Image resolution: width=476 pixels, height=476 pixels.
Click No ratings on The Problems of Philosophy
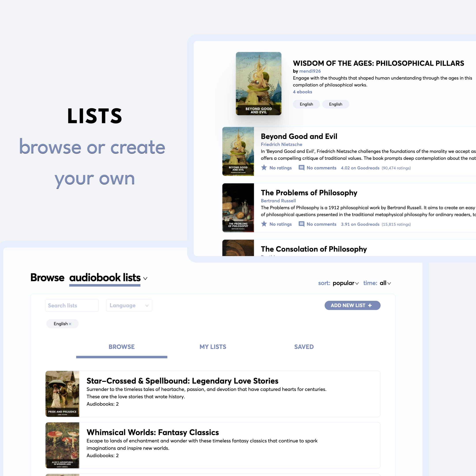(x=280, y=224)
